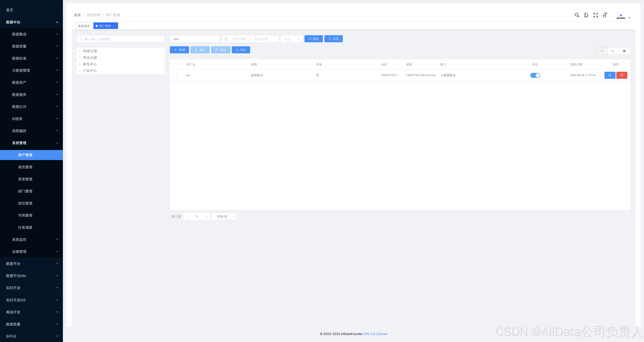Click the red delete icon for test user

point(621,75)
